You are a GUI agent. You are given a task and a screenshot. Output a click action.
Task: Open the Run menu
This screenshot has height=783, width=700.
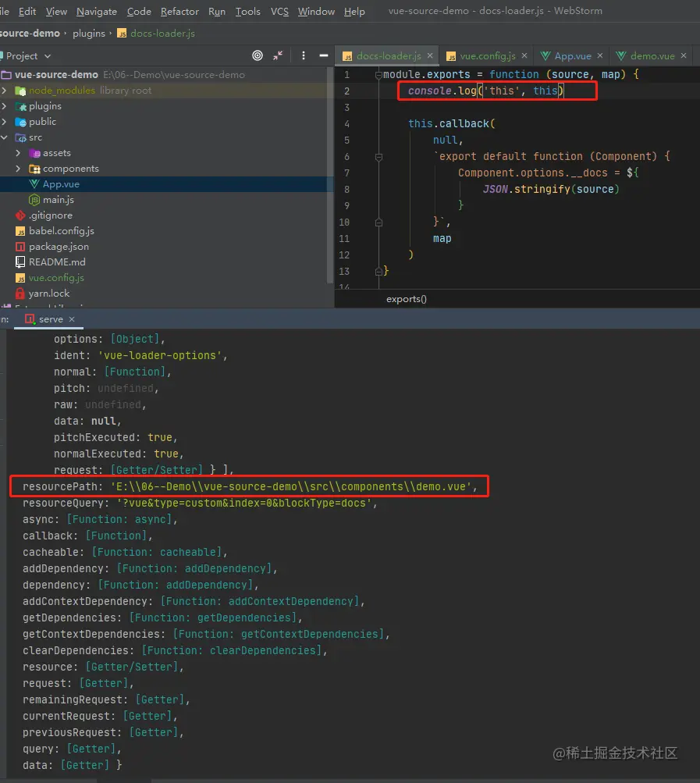(x=217, y=11)
